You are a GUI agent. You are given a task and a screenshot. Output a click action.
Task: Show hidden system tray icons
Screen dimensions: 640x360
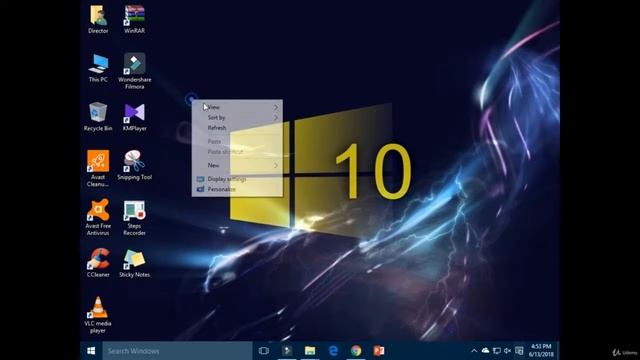474,351
